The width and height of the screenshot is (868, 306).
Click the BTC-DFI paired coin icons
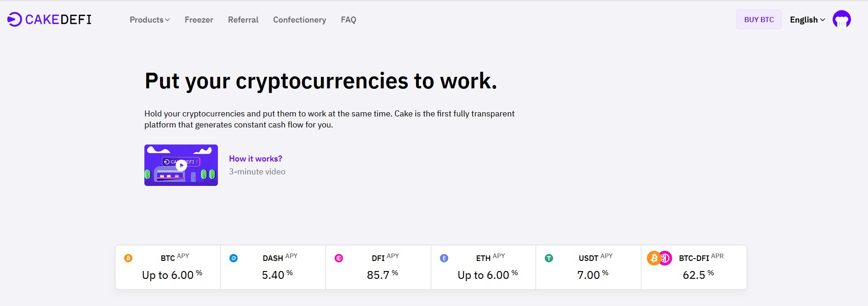[x=659, y=258]
